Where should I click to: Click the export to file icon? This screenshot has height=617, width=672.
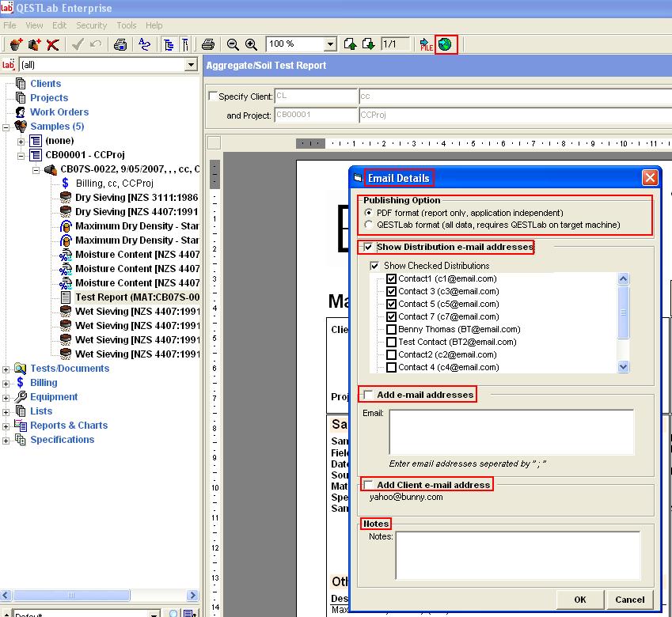427,44
